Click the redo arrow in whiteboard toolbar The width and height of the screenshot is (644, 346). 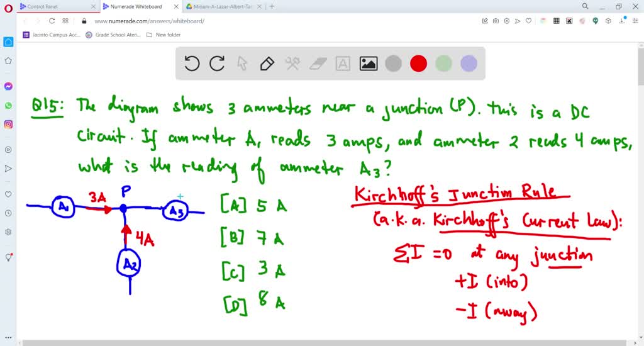[217, 64]
